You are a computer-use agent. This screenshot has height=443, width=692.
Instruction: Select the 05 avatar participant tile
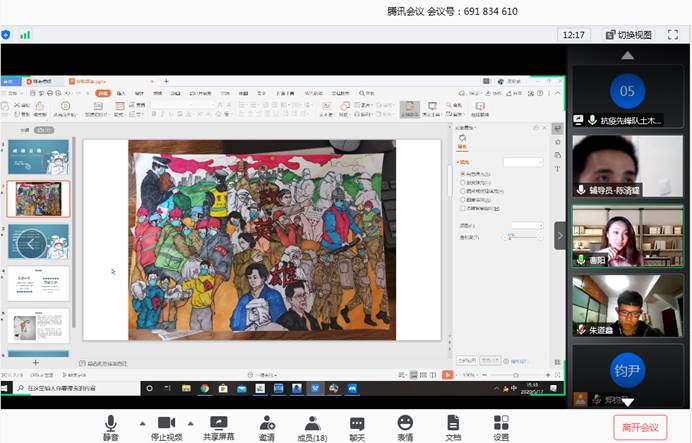[627, 96]
